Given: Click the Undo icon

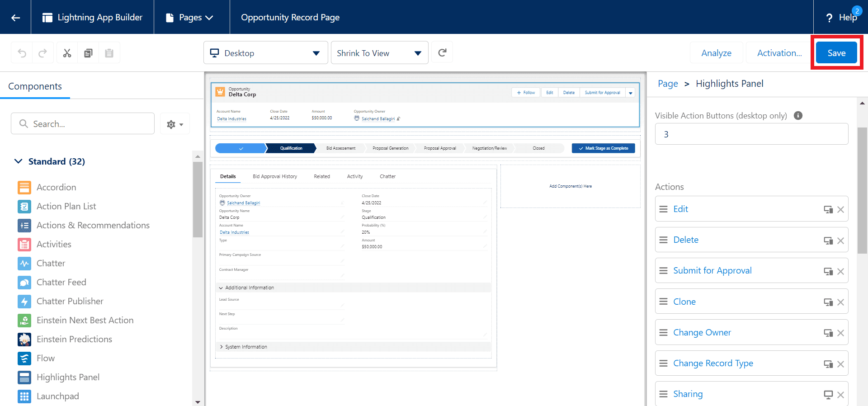Looking at the screenshot, I should tap(22, 53).
